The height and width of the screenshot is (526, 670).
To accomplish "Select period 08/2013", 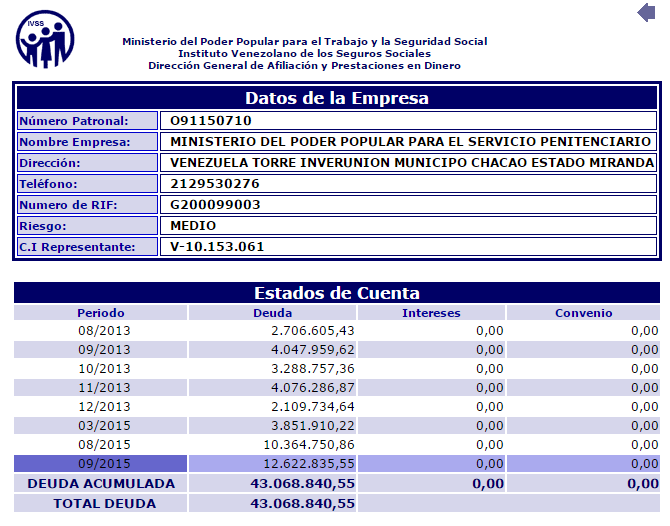I will pyautogui.click(x=104, y=331).
